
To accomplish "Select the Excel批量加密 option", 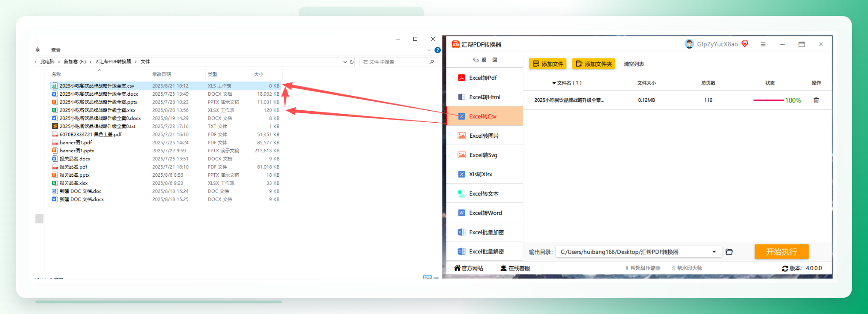I will (484, 232).
